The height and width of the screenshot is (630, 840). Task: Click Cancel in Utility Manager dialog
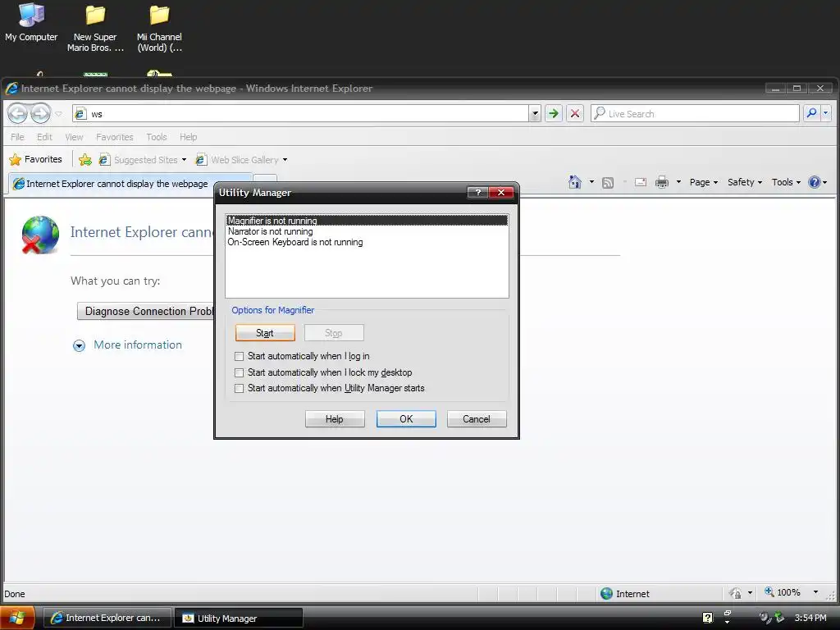[477, 419]
